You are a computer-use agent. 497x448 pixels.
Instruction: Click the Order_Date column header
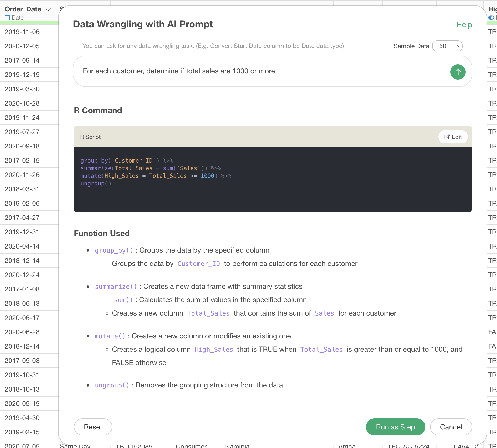tap(23, 9)
